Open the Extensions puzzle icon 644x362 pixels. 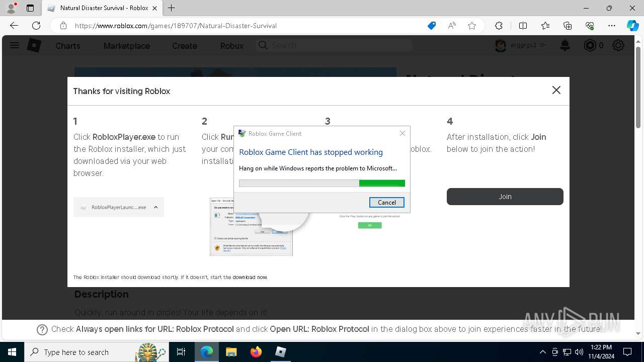499,26
